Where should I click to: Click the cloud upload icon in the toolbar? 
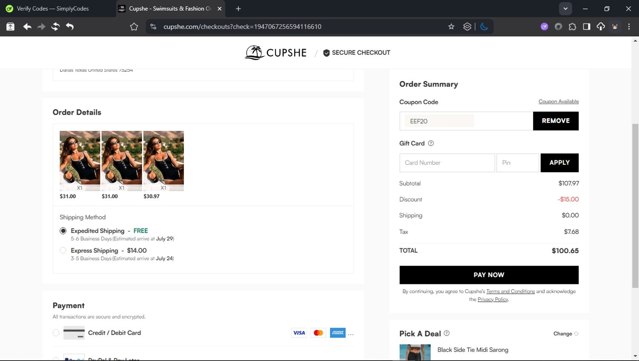click(x=601, y=26)
